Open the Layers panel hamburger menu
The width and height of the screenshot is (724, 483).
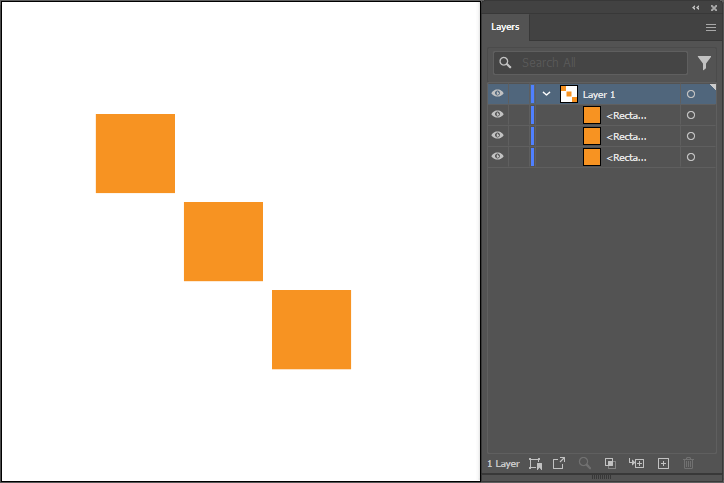710,28
